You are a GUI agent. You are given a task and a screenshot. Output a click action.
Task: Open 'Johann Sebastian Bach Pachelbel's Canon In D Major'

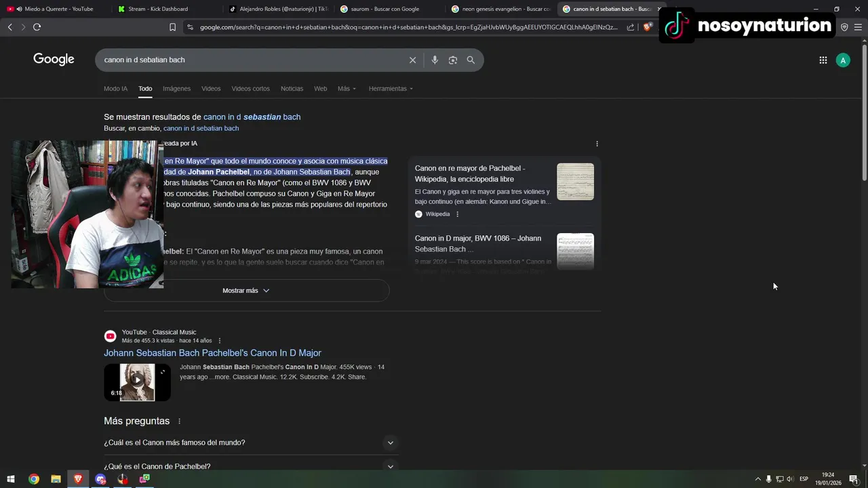(212, 353)
